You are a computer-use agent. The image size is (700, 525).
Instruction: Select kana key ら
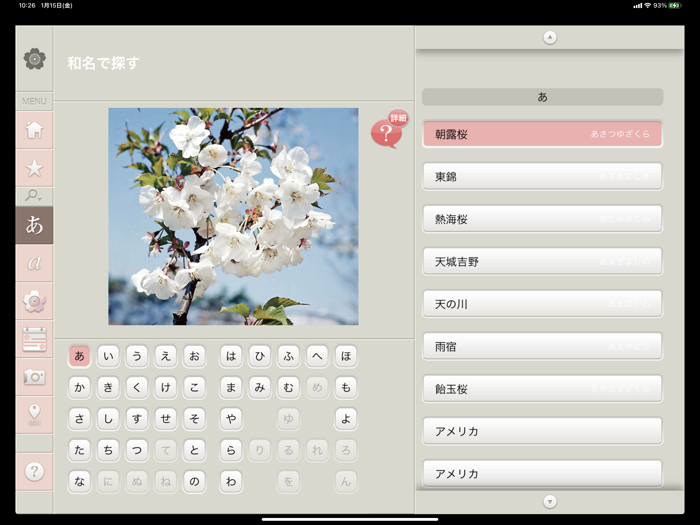[x=231, y=450]
